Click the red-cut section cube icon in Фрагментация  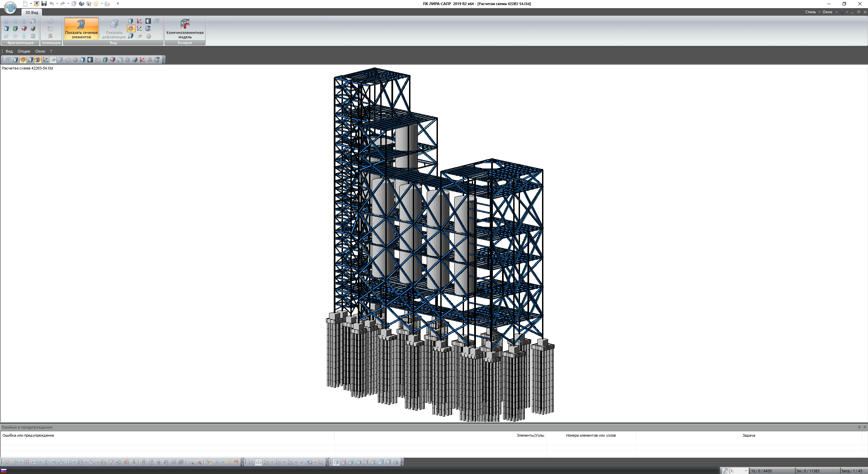(x=24, y=29)
